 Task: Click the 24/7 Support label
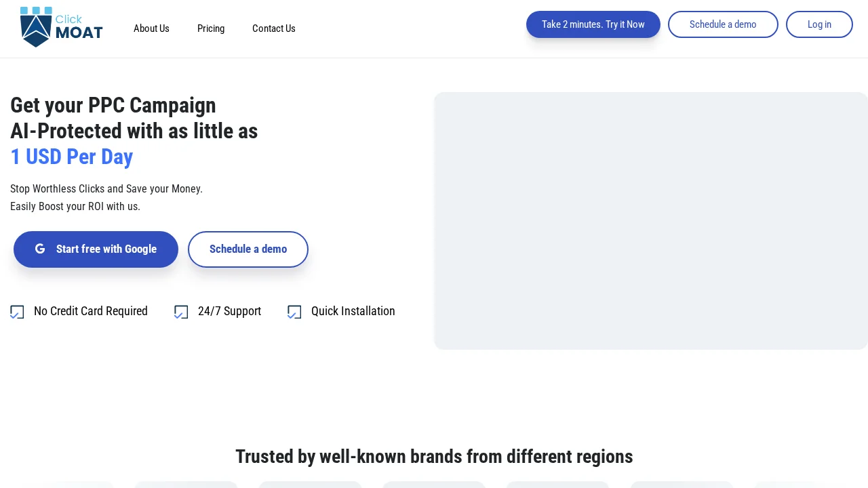pos(229,311)
